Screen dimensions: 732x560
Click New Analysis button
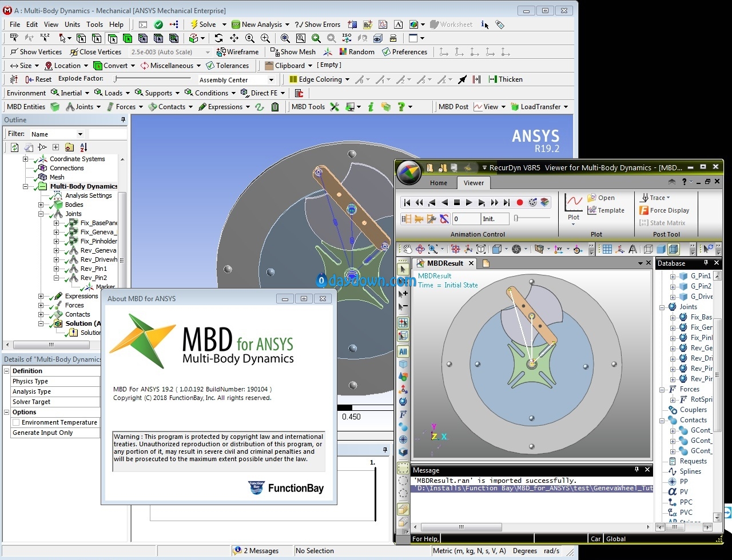pyautogui.click(x=257, y=25)
